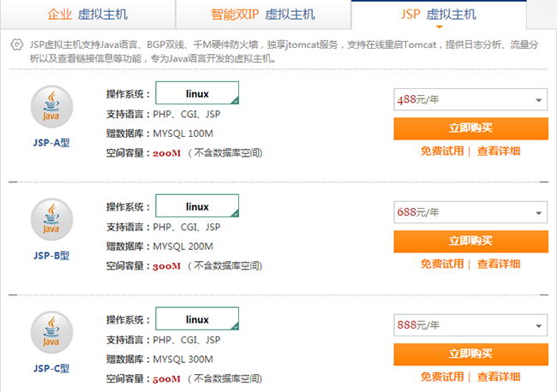Click the Java icon for JSP-C型

(x=51, y=333)
